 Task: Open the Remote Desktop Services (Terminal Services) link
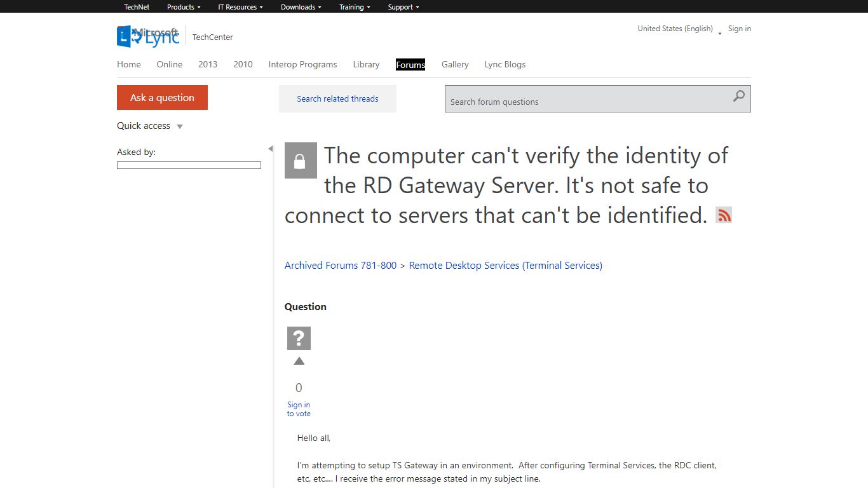pyautogui.click(x=506, y=266)
